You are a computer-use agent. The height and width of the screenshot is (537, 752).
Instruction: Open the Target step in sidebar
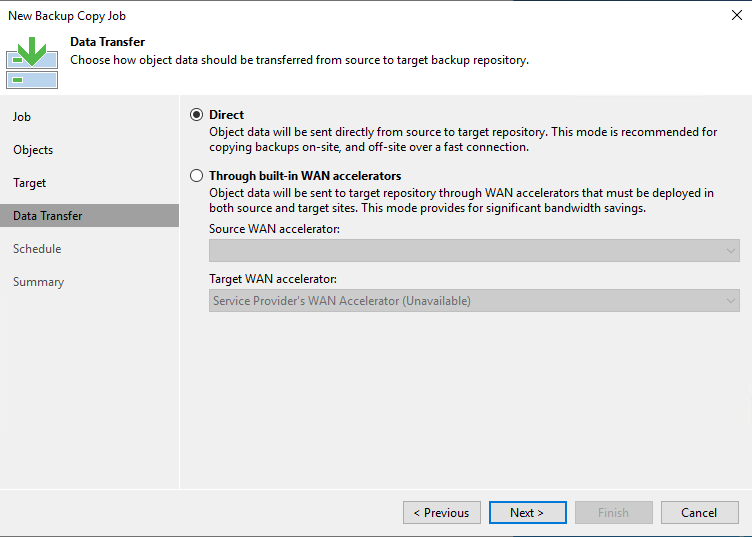pyautogui.click(x=29, y=183)
